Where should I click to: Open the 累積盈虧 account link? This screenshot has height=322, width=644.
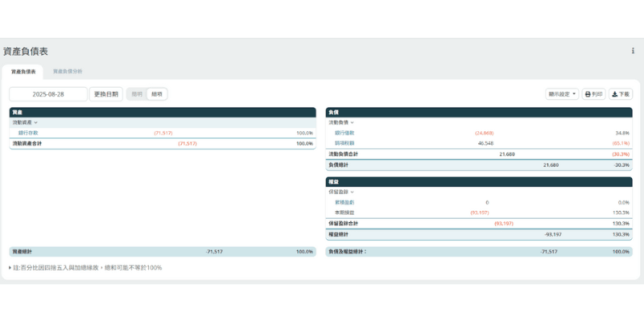345,202
